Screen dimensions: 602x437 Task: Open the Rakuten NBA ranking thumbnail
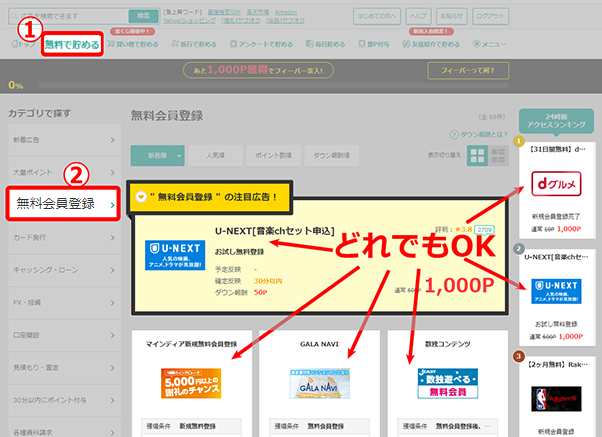(x=557, y=402)
